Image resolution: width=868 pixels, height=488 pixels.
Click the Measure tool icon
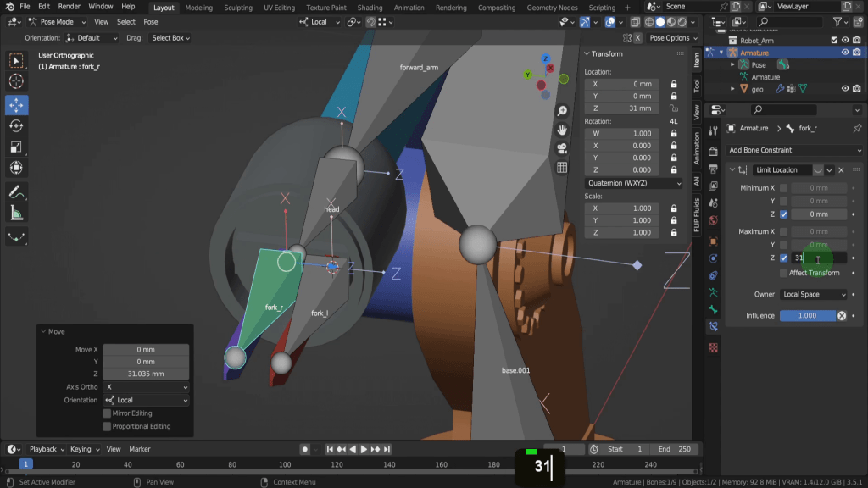tap(16, 213)
